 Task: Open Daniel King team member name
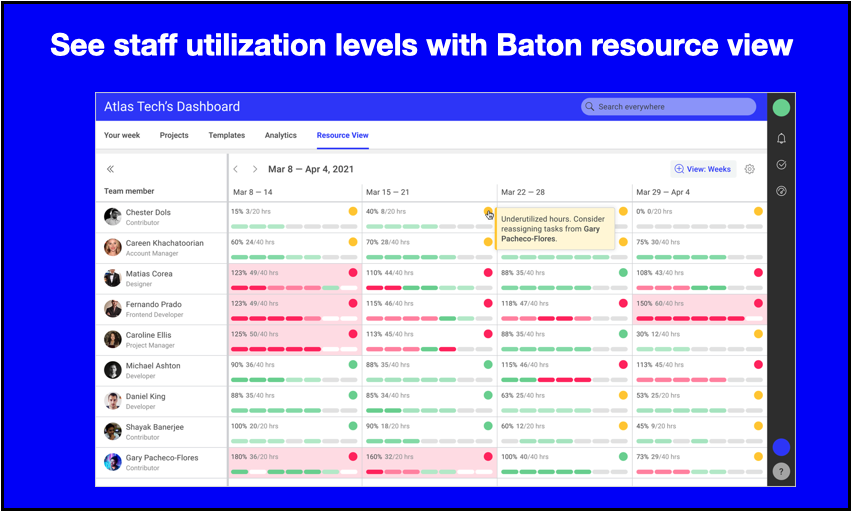point(146,396)
